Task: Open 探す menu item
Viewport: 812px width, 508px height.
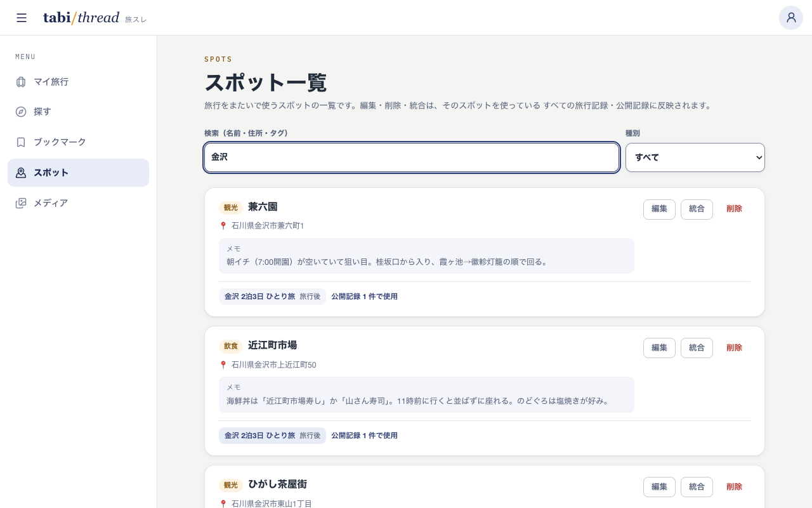Action: (x=78, y=112)
